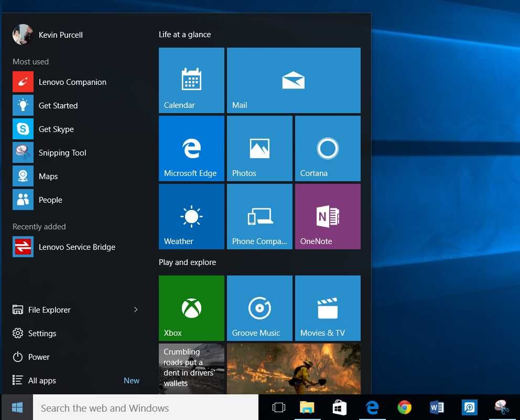Screen dimensions: 520x420
Task: Launch Cortana from its tile
Action: 327,148
